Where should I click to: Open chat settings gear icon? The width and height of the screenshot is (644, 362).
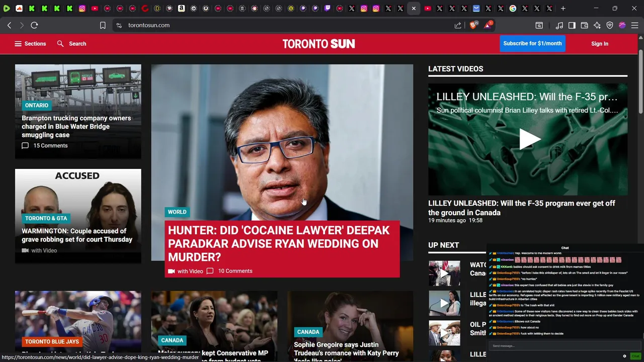click(624, 356)
